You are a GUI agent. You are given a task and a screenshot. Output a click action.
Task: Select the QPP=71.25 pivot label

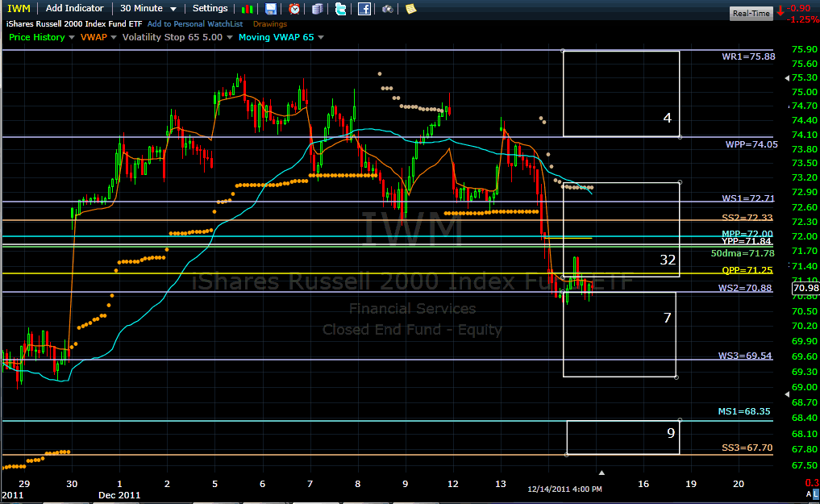coord(747,270)
